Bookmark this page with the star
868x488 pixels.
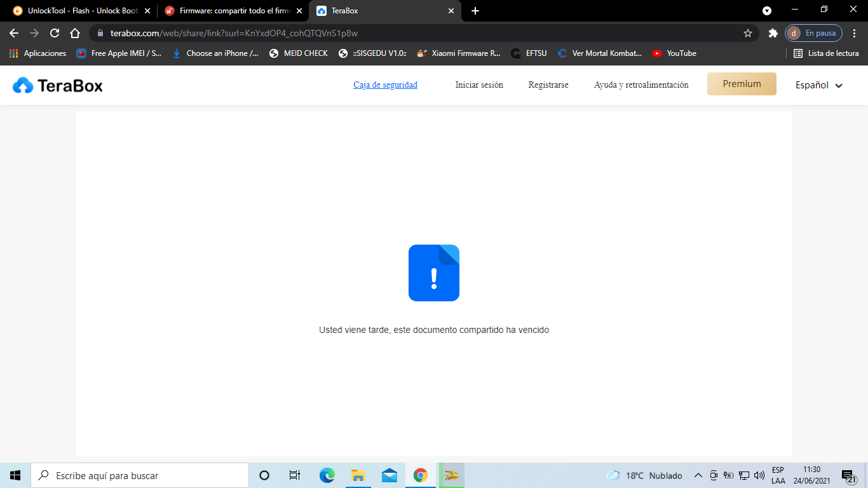click(x=748, y=33)
